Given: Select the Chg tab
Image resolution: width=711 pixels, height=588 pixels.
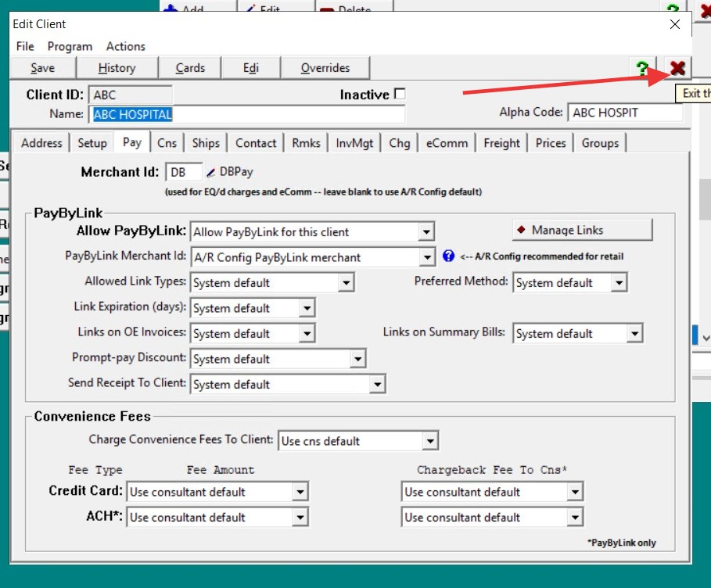Looking at the screenshot, I should (400, 143).
